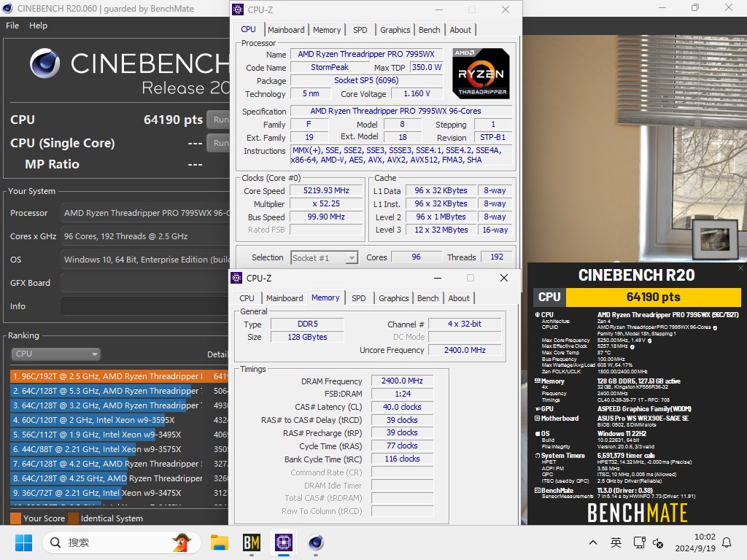Select ranking entry Intel Xeon w9-3495X
The width and height of the screenshot is (747, 560).
click(119, 435)
